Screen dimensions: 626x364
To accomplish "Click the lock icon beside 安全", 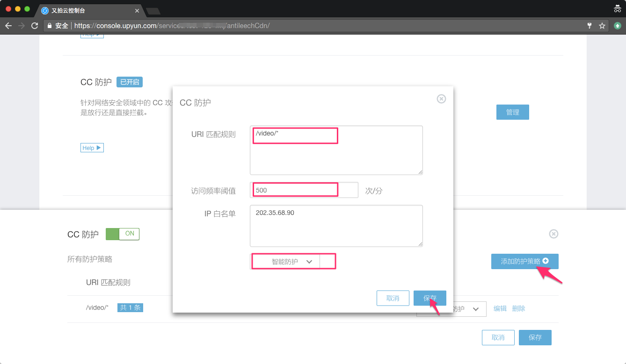I will point(50,26).
